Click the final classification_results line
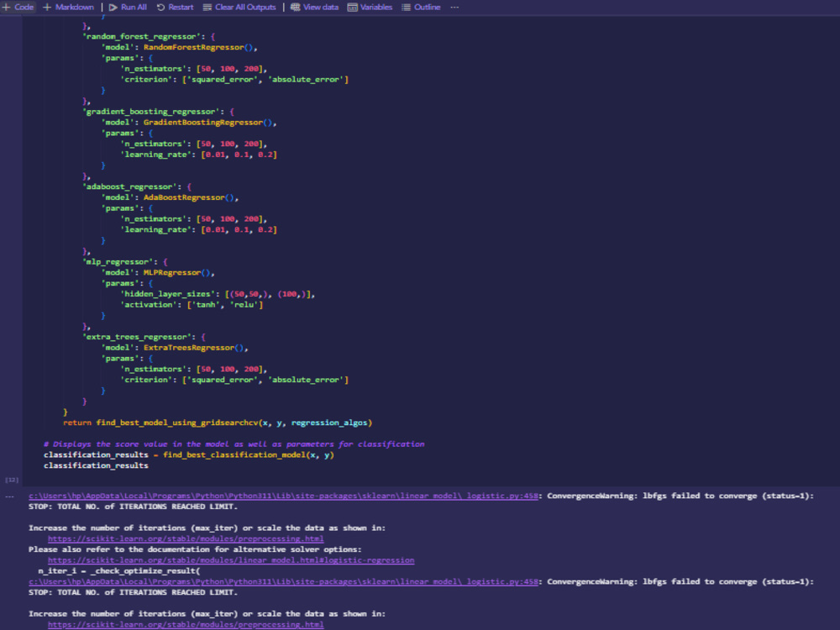The image size is (840, 630). point(96,465)
